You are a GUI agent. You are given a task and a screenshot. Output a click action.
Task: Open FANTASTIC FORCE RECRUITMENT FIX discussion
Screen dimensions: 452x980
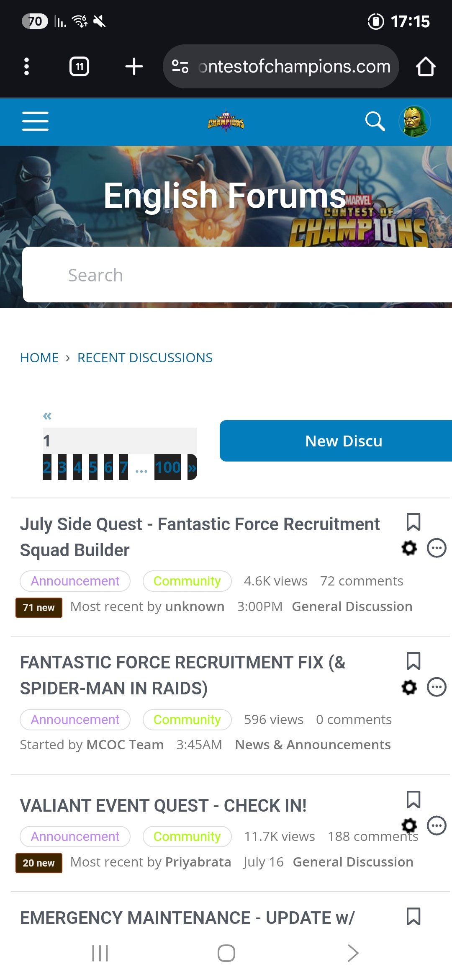pyautogui.click(x=183, y=675)
